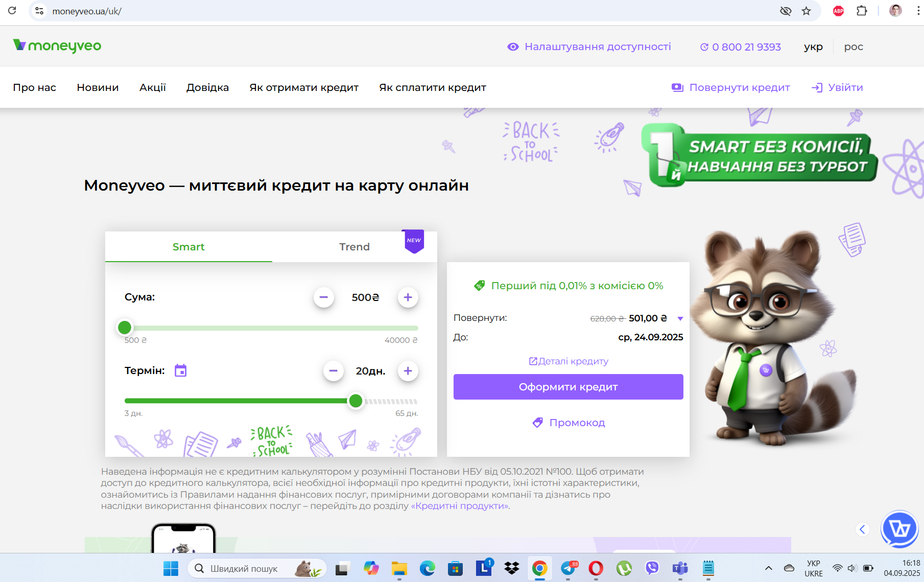This screenshot has width=924, height=582.
Task: Open Як сплатити кредит page
Action: click(x=433, y=87)
